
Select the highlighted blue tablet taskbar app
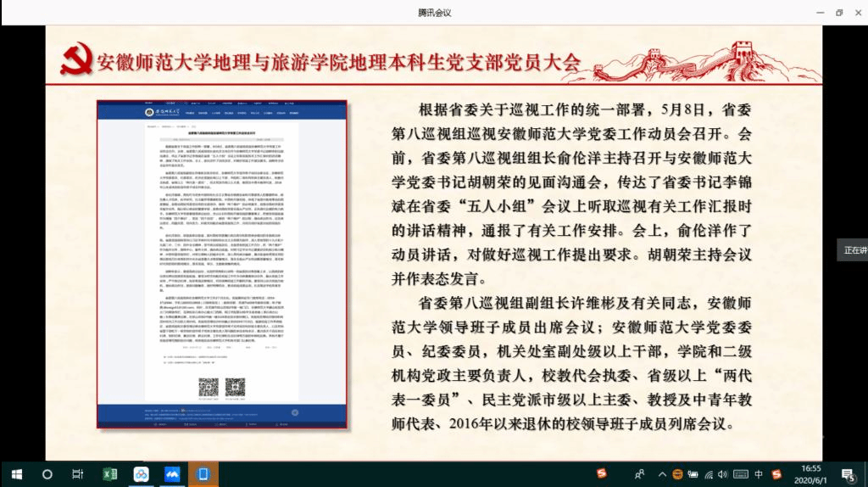coord(203,473)
